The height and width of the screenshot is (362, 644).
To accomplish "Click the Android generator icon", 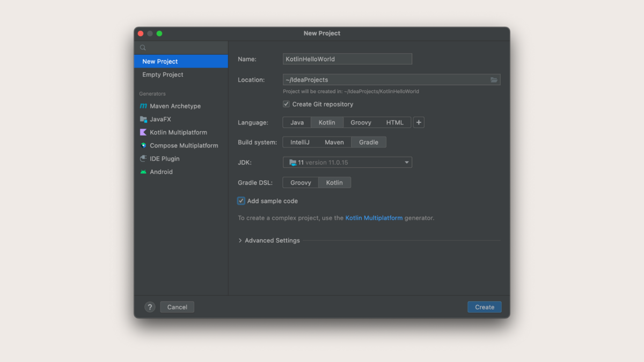I will tap(143, 172).
